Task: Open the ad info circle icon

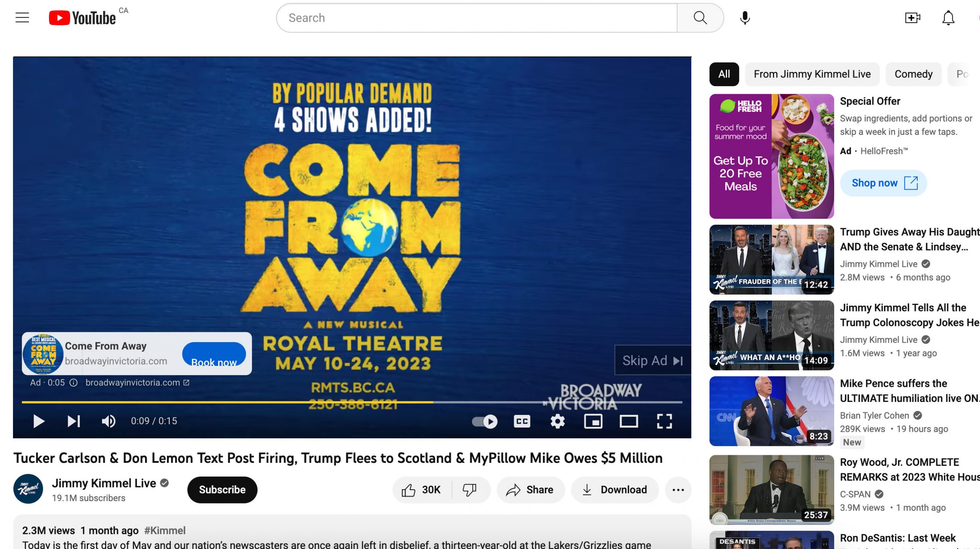Action: [x=73, y=383]
